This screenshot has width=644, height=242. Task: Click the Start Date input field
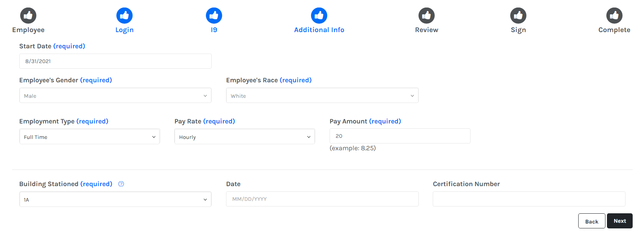tap(115, 61)
